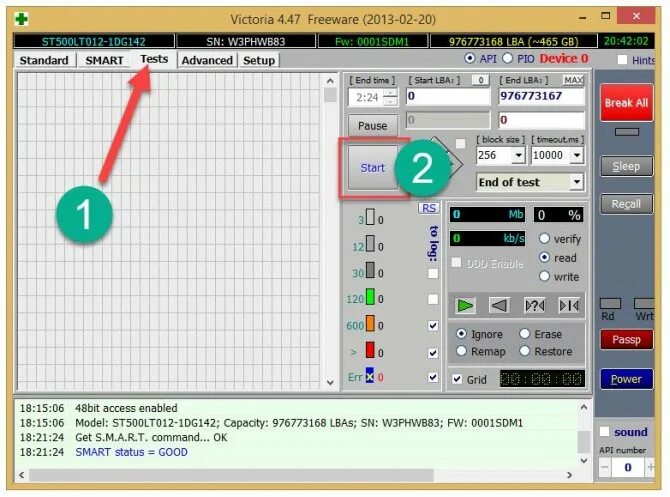The width and height of the screenshot is (670, 497).
Task: Select the write test mode
Action: point(544,276)
